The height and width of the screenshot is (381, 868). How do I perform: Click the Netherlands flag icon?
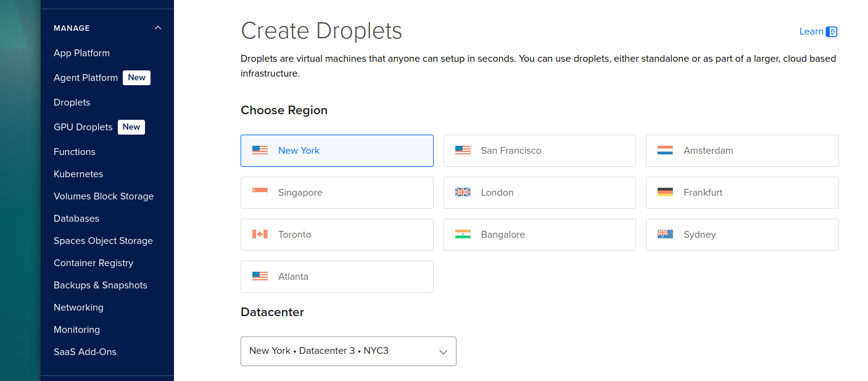[665, 150]
